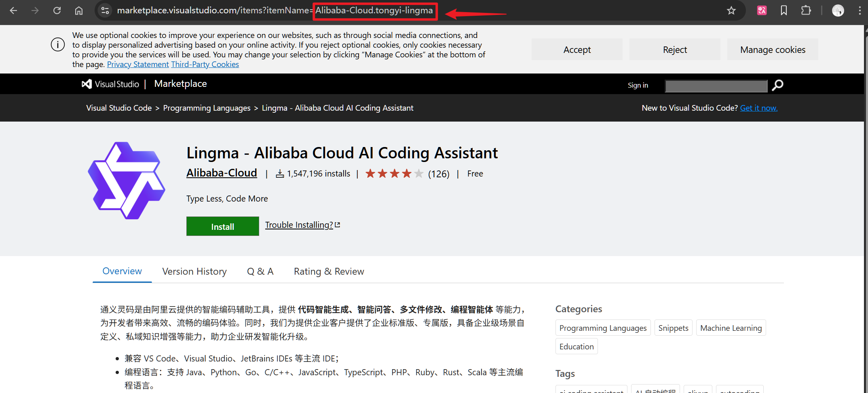
Task: Run Marketplace search with the magnifier icon
Action: coord(777,85)
